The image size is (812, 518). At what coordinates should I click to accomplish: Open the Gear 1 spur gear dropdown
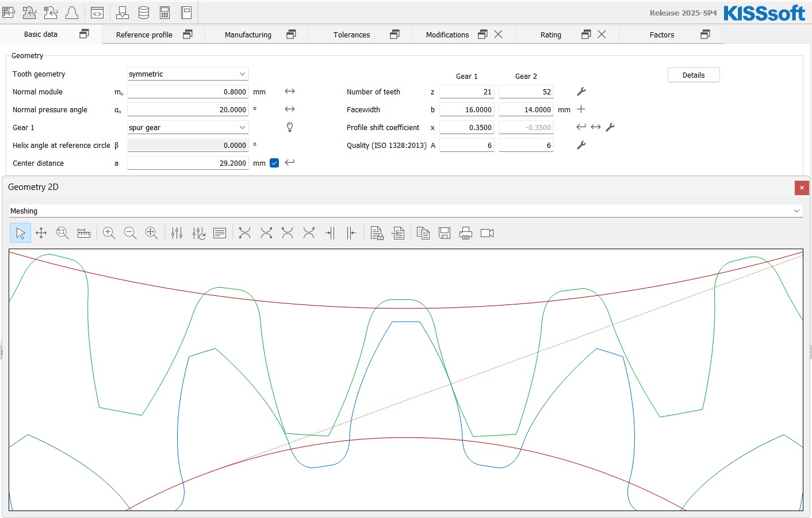click(x=187, y=127)
